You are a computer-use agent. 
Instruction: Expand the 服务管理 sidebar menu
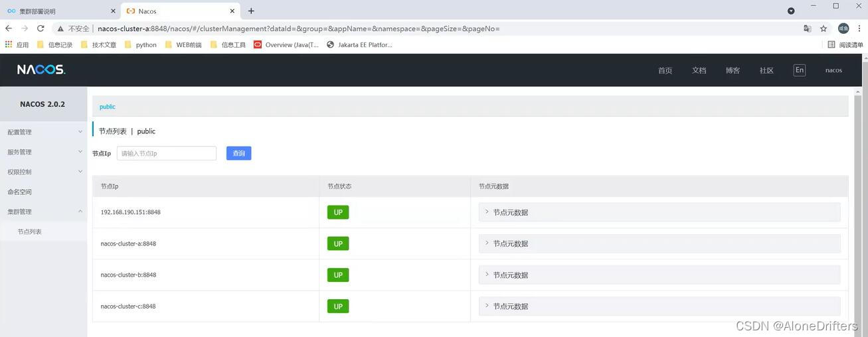pyautogui.click(x=43, y=152)
